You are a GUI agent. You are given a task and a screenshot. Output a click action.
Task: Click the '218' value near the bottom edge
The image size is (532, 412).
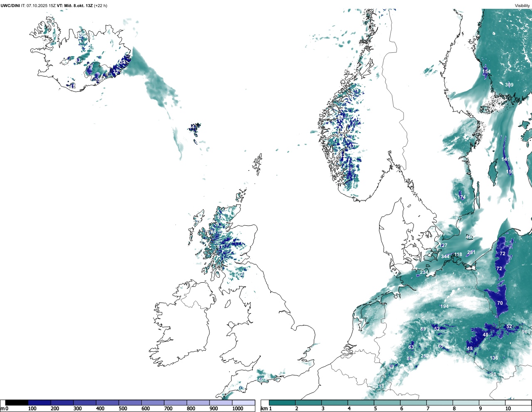coord(380,386)
